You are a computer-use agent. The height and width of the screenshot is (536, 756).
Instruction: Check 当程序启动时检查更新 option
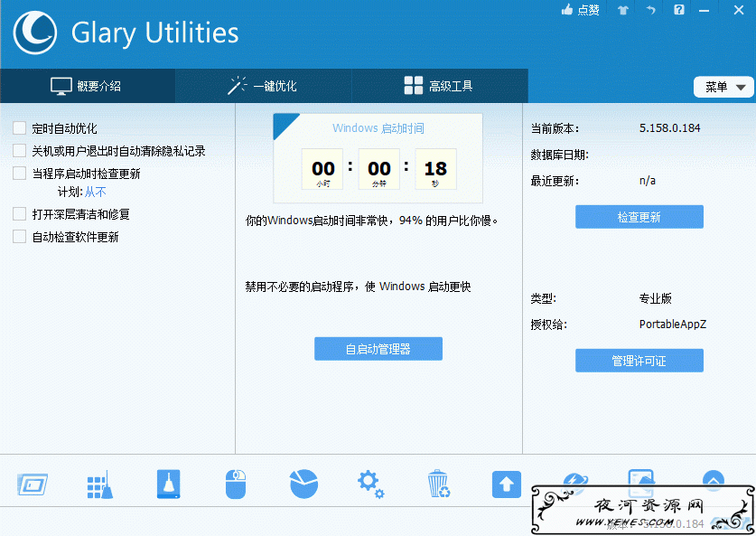click(19, 174)
